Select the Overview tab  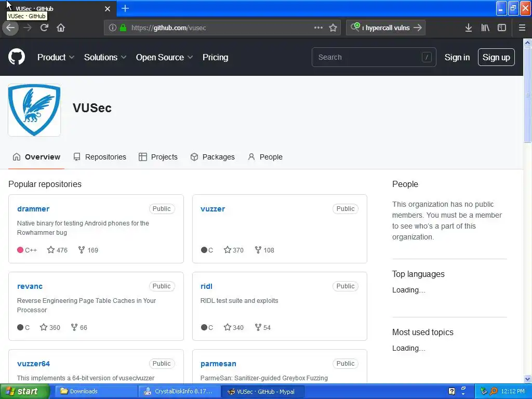point(36,157)
